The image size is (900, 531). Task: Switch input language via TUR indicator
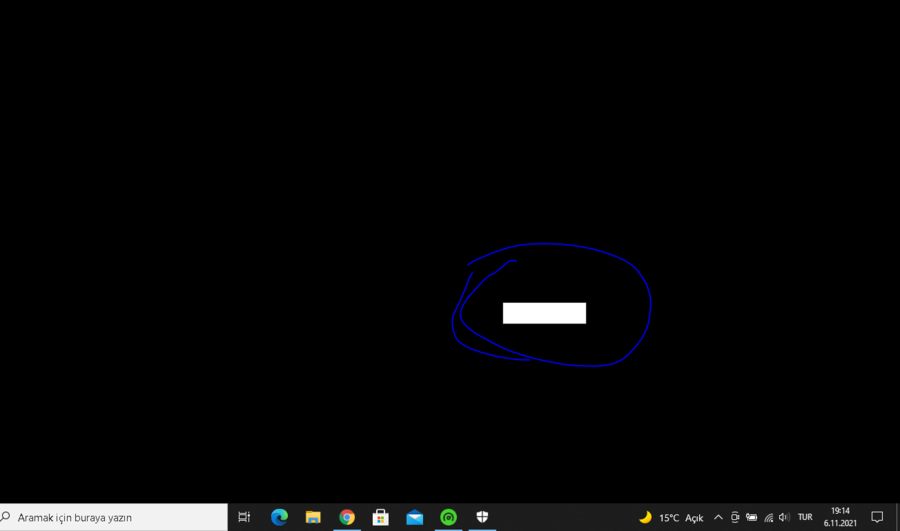pos(805,517)
